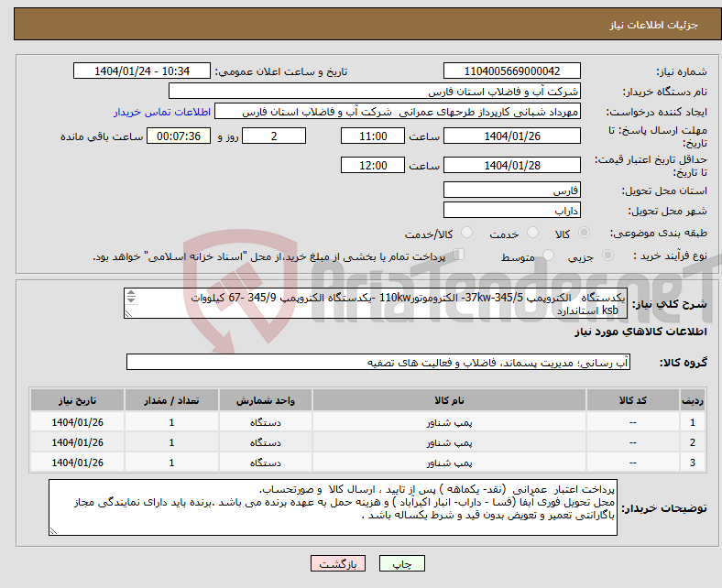722x588 pixels.
Task: Click the date 1404/01/26 in row 1
Action: (77, 422)
